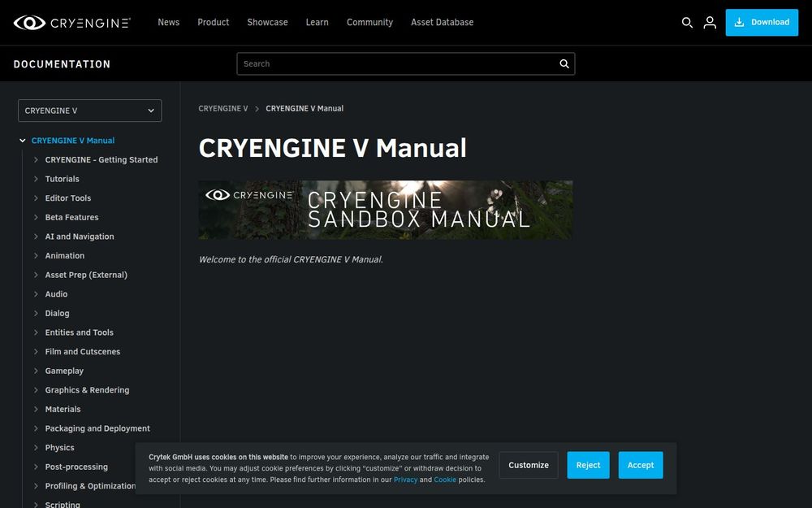Open the Showcase menu
The height and width of the screenshot is (508, 812).
267,22
